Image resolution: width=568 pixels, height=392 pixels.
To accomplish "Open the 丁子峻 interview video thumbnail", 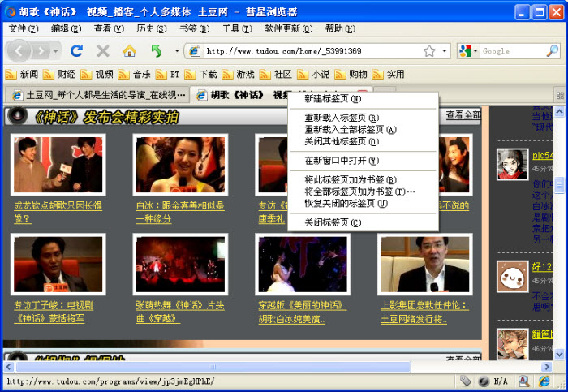I will [x=58, y=265].
